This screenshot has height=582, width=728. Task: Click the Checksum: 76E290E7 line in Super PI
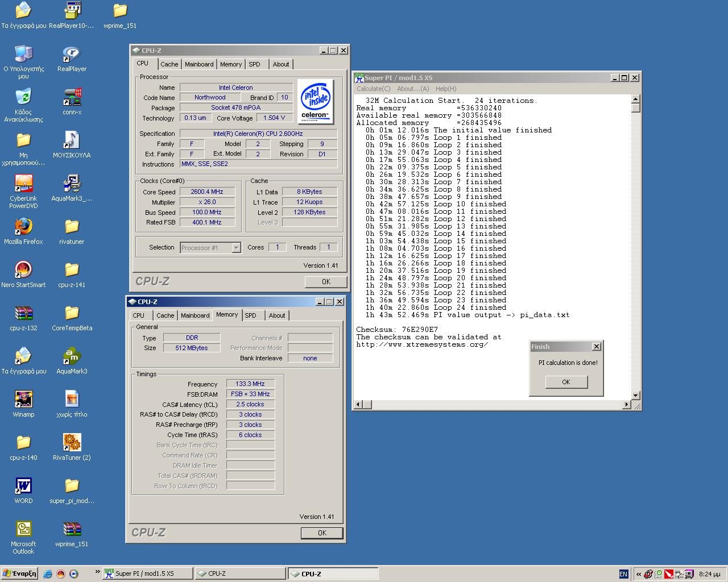click(397, 330)
